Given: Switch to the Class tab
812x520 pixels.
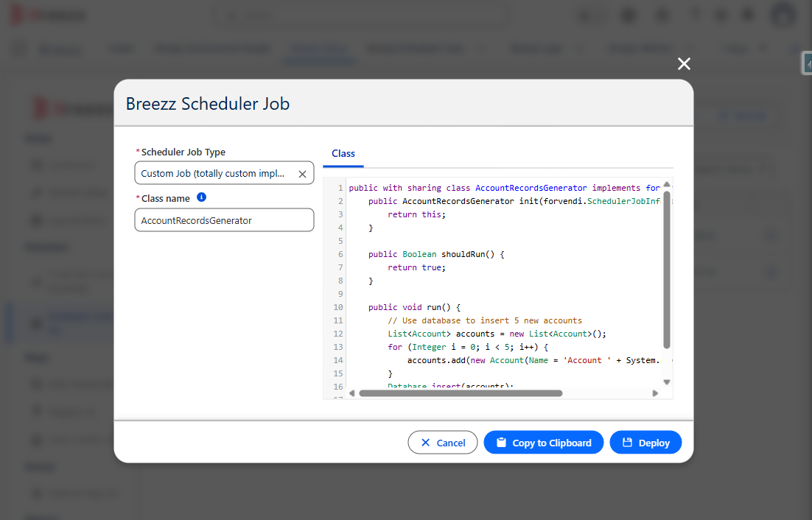Looking at the screenshot, I should 343,154.
